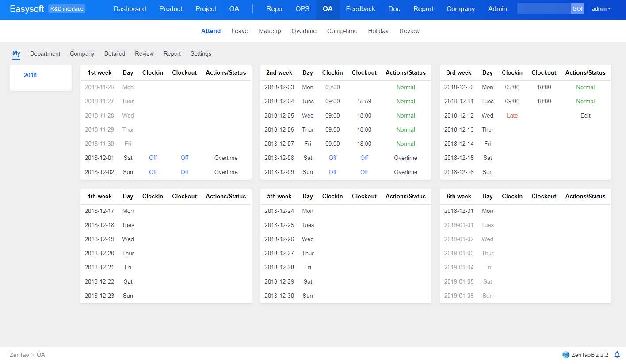The image size is (626, 364).
Task: Click the Late clockin status link
Action: pyautogui.click(x=512, y=115)
